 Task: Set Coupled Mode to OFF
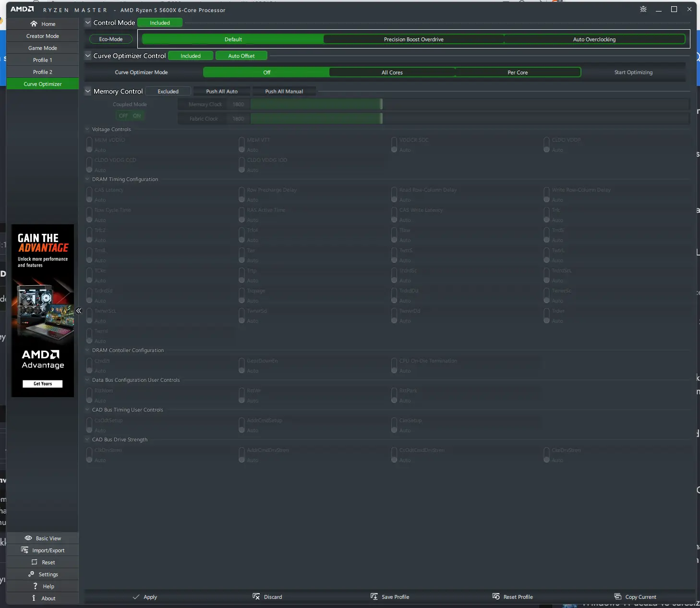[123, 116]
